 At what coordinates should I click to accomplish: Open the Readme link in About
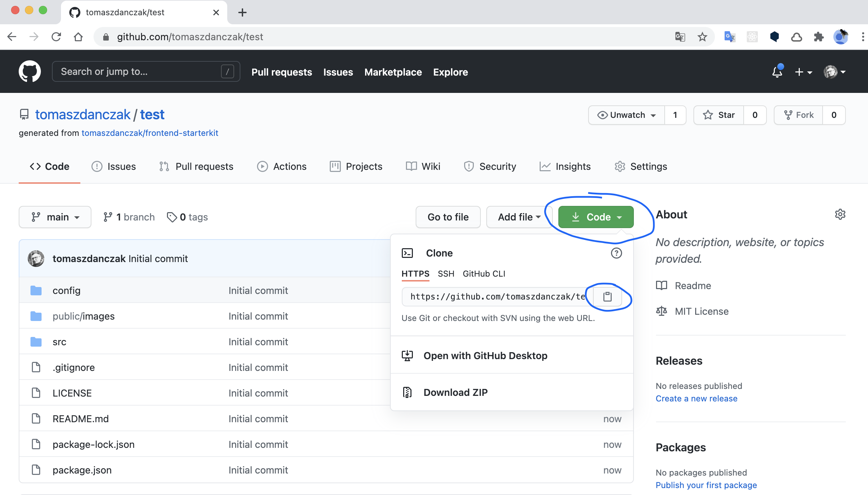(x=693, y=286)
